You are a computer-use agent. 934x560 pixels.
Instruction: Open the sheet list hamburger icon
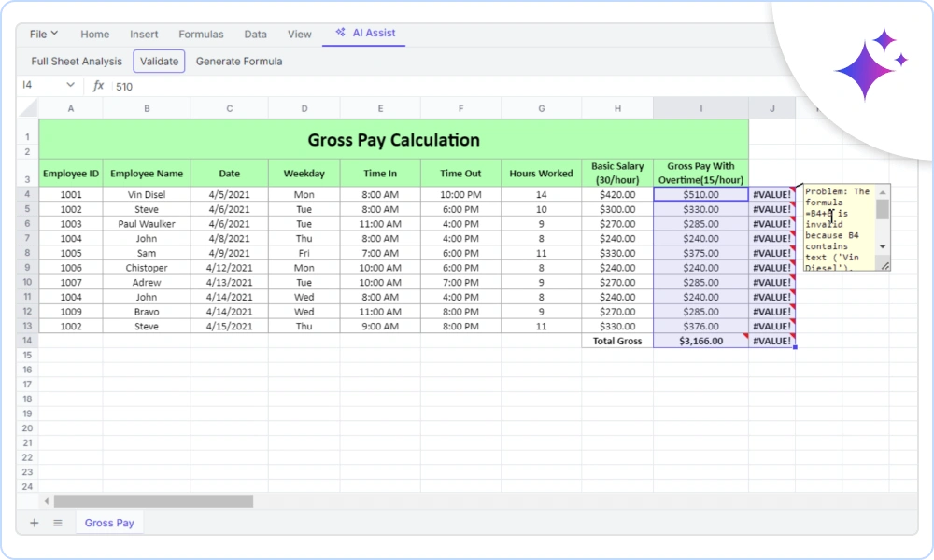[x=58, y=522]
